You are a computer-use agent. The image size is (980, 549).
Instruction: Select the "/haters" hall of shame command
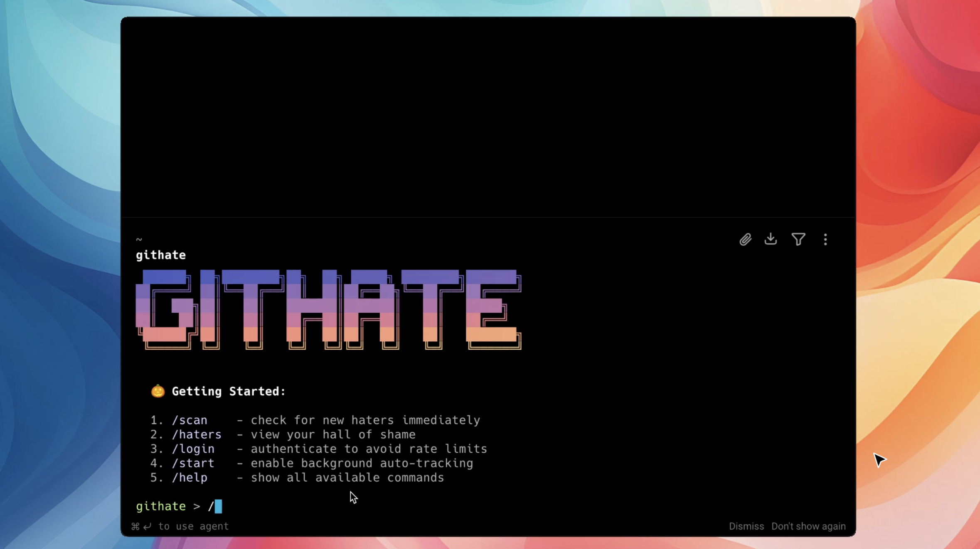pos(197,434)
